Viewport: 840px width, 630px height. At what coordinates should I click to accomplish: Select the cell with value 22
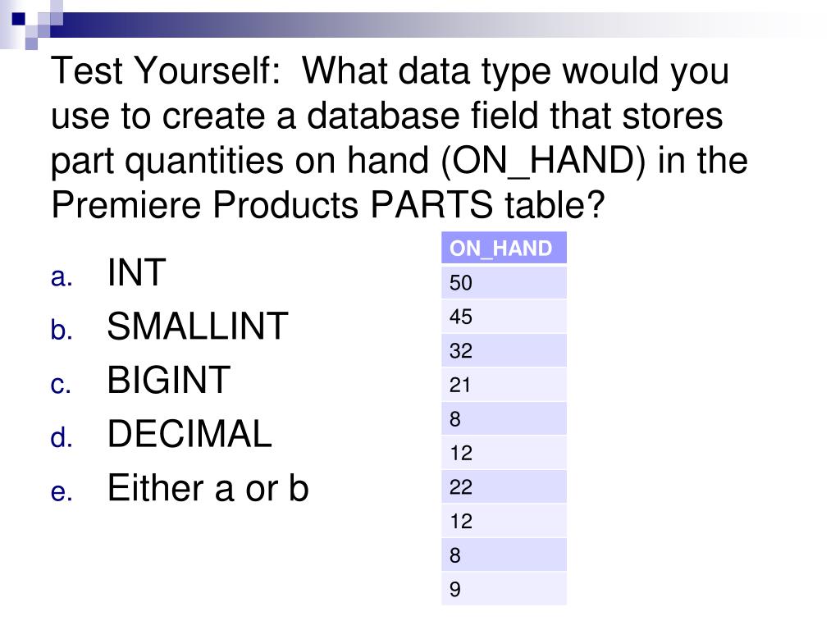[504, 487]
